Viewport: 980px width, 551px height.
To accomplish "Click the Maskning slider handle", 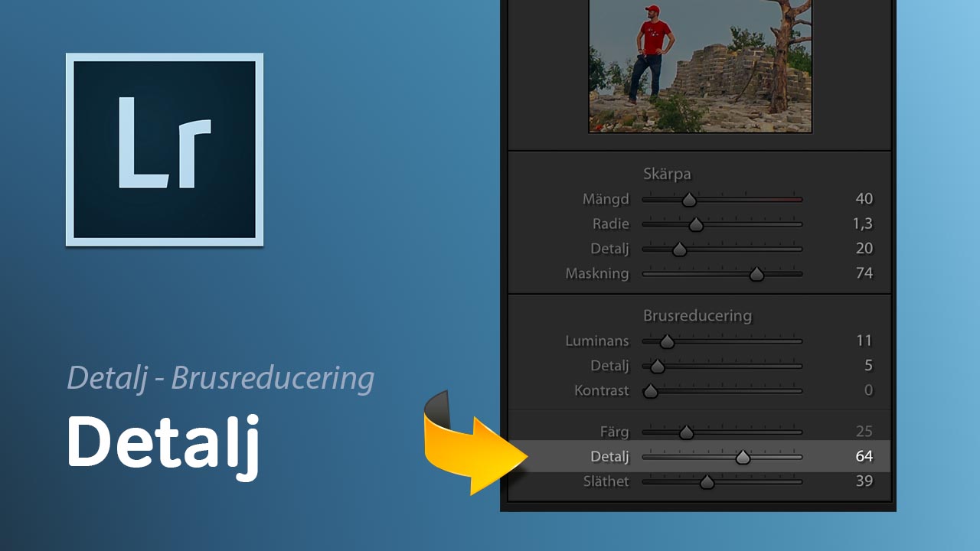I will click(756, 274).
